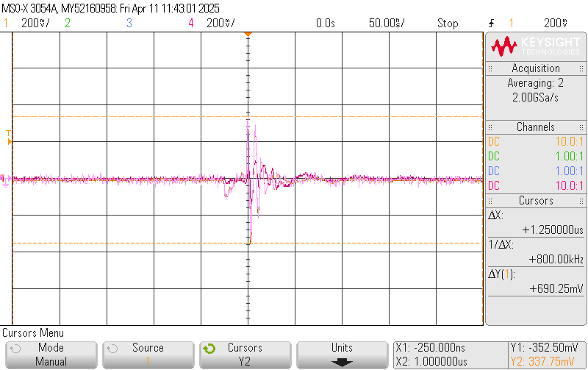
Task: Click the rising edge trigger icon
Action: tap(492, 24)
